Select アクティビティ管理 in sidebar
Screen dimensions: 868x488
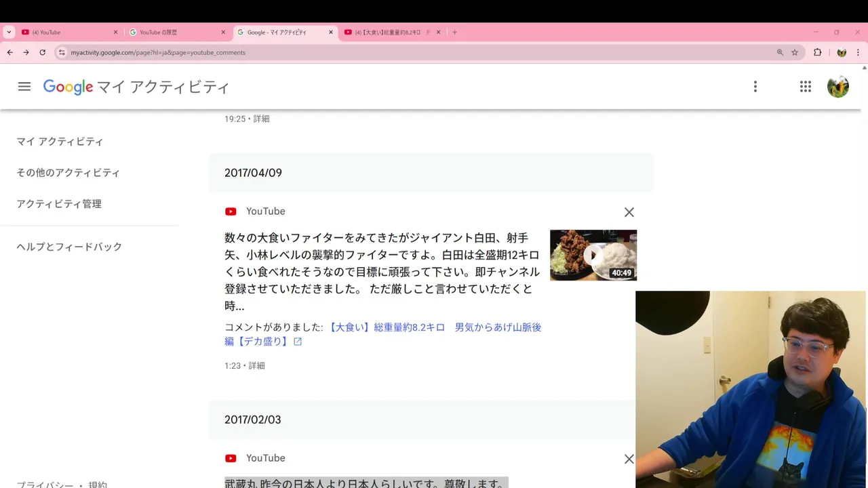coord(59,204)
